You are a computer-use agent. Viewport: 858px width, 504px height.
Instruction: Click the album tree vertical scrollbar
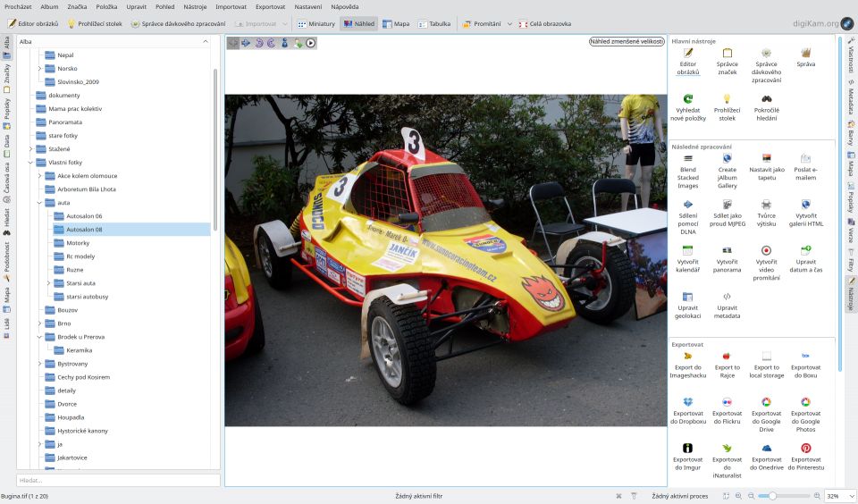pyautogui.click(x=215, y=149)
